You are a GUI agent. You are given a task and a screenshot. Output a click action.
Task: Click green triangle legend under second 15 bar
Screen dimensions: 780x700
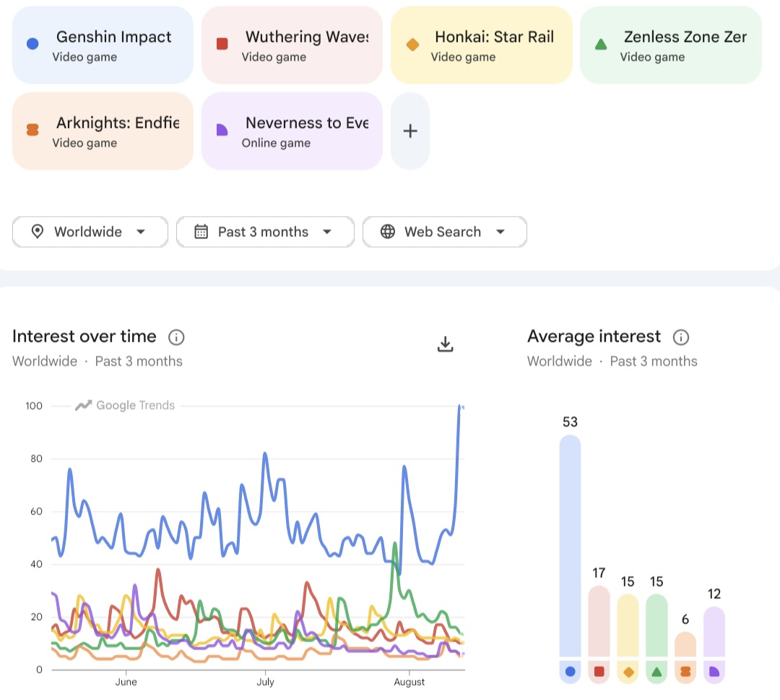coord(656,672)
